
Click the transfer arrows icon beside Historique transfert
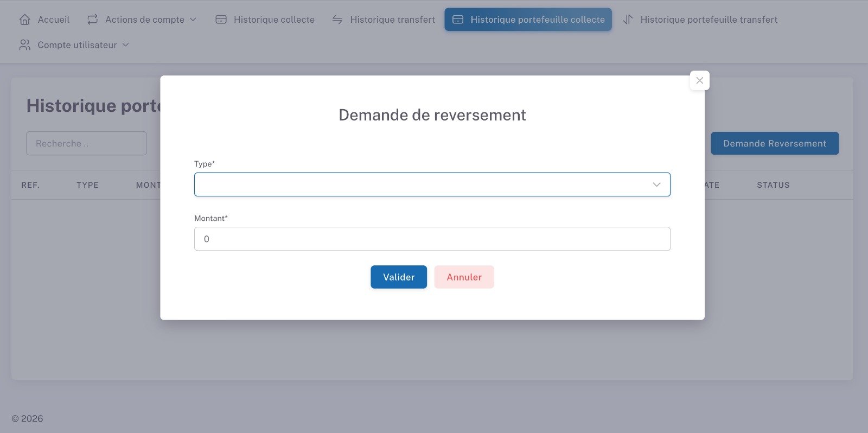tap(337, 20)
